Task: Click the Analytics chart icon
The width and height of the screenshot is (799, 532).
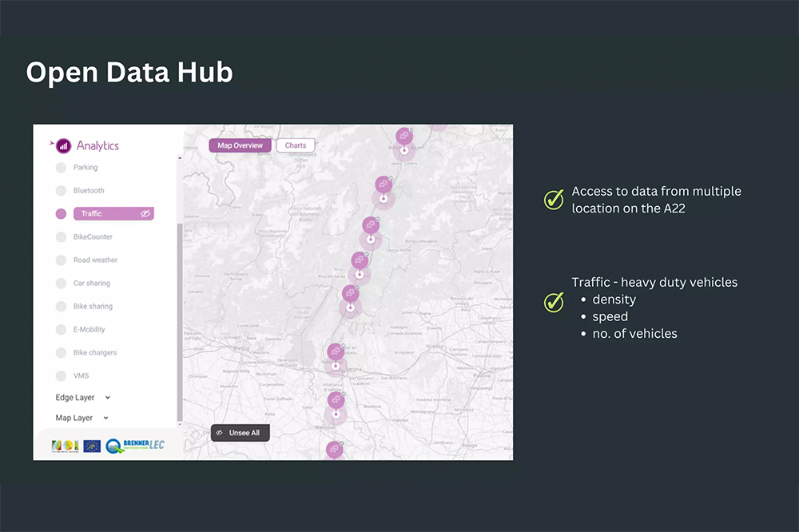Action: click(x=63, y=145)
